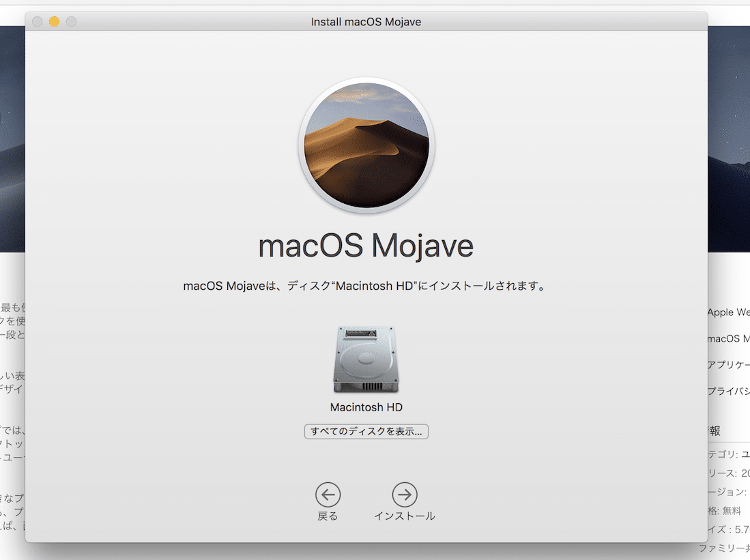Select the Macintosh HD disk icon
Viewport: 750px width, 560px height.
pyautogui.click(x=366, y=359)
